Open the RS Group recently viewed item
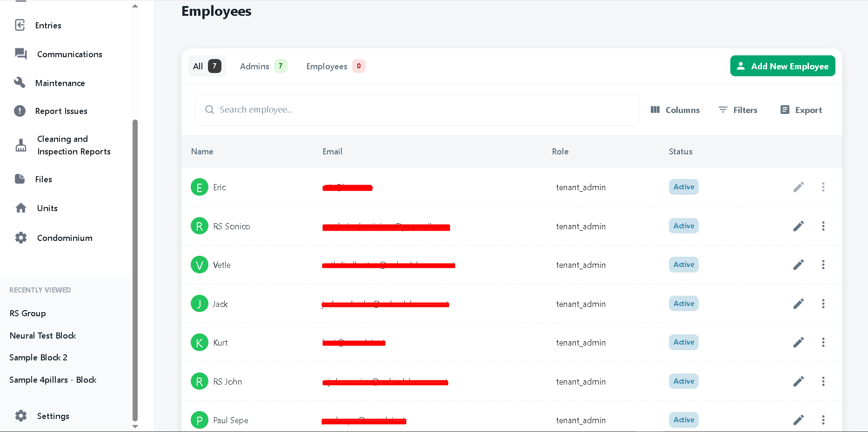The image size is (868, 432). coord(27,313)
